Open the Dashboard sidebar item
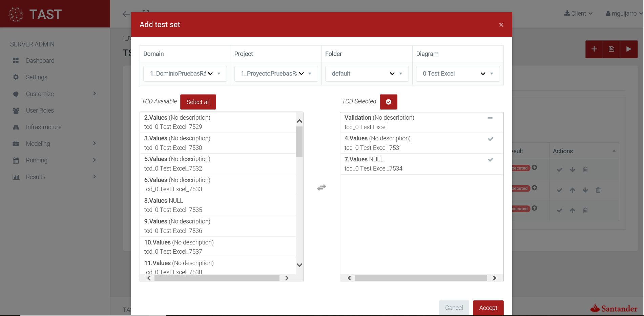 (x=40, y=61)
